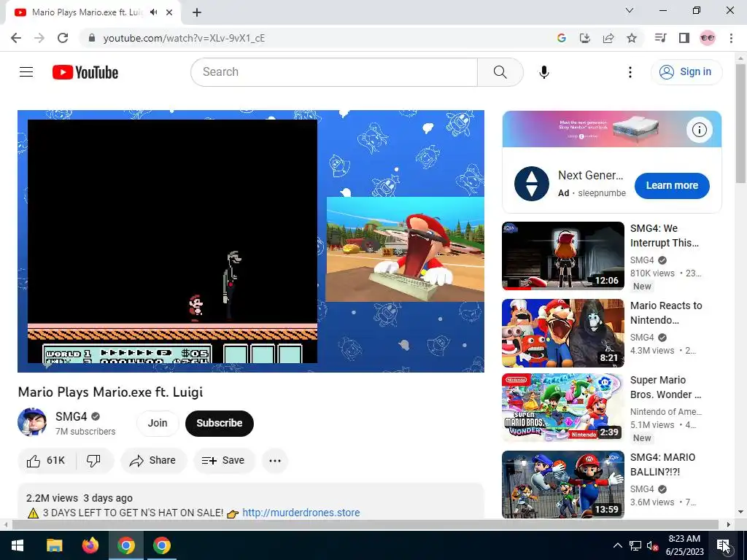
Task: Click the Google icon in address bar
Action: click(x=562, y=38)
